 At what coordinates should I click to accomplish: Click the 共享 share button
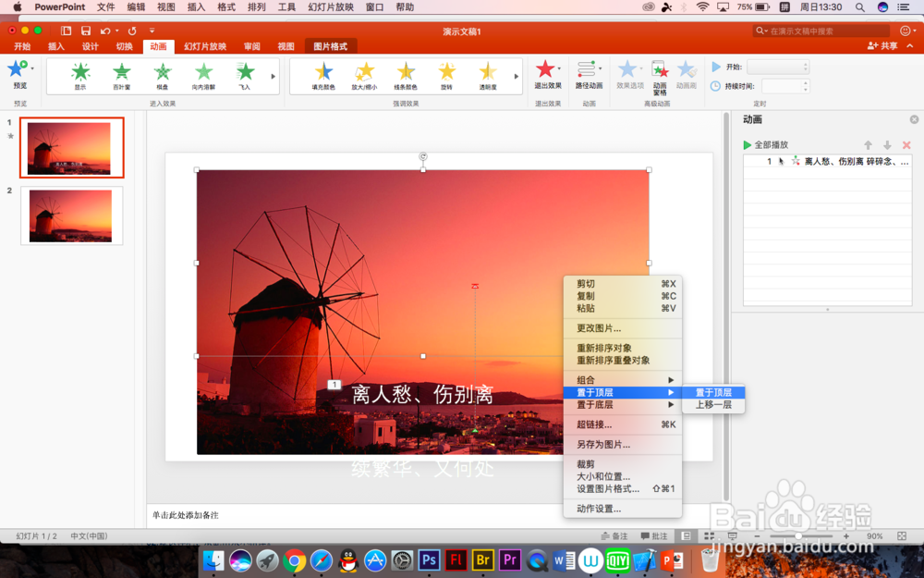(x=882, y=46)
